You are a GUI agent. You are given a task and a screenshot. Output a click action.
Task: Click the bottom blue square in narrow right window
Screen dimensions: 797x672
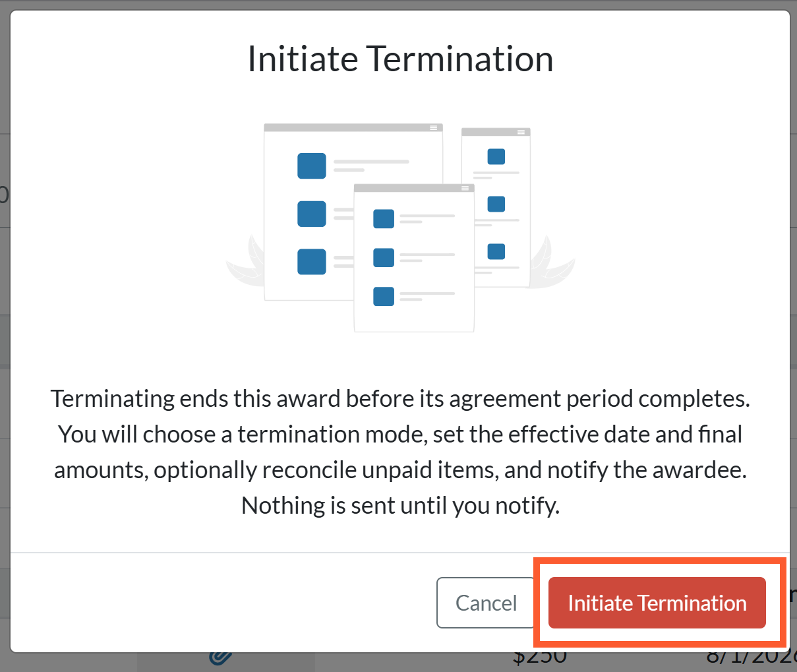(496, 251)
